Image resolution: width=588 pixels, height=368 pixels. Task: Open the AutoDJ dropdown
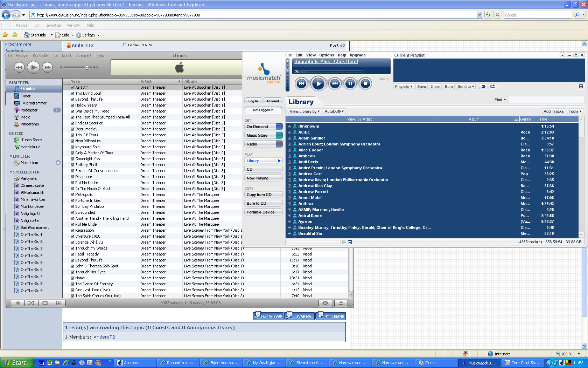334,111
